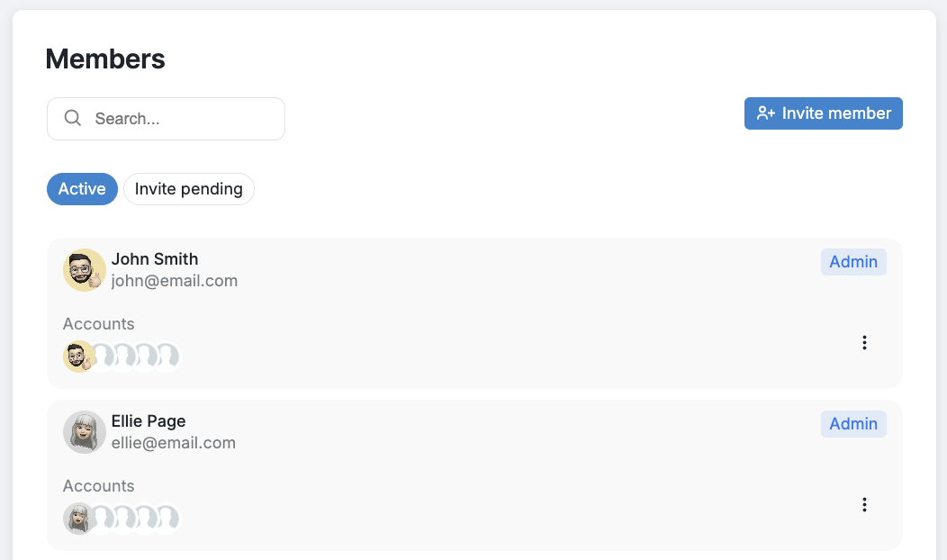Screen dimensions: 947x560
Task: Select Ellie Page's first account avatar
Action: (x=78, y=519)
